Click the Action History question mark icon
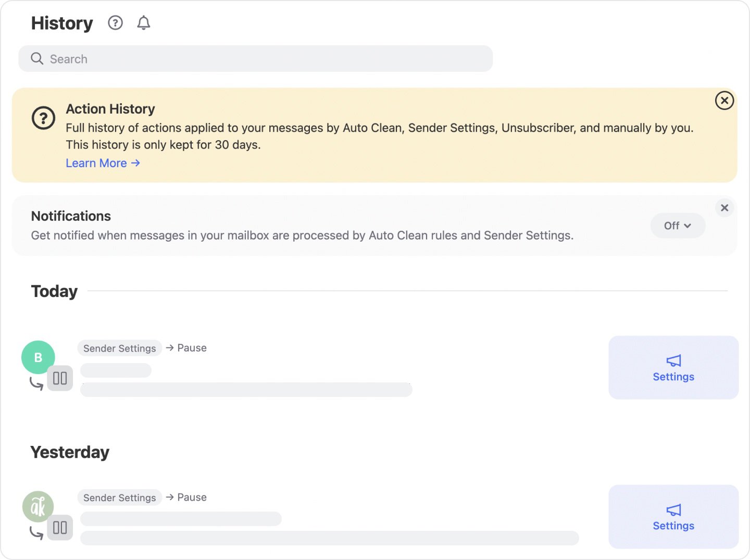This screenshot has height=560, width=750. point(43,118)
